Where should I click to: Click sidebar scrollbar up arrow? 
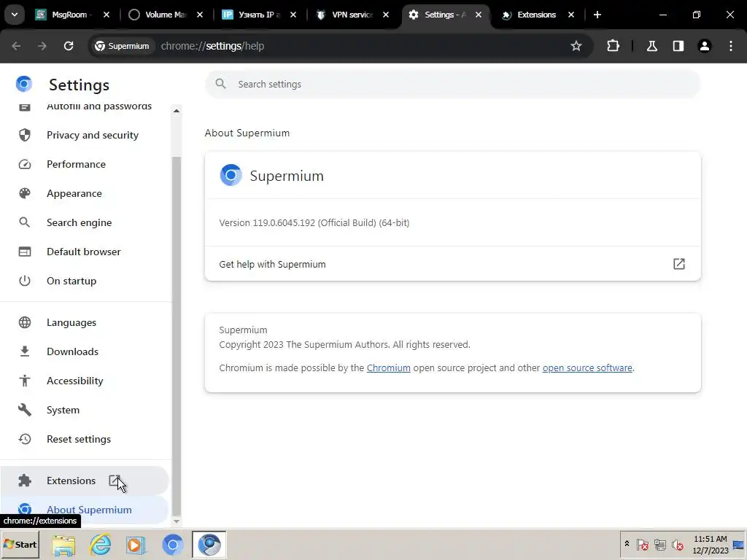tap(177, 111)
